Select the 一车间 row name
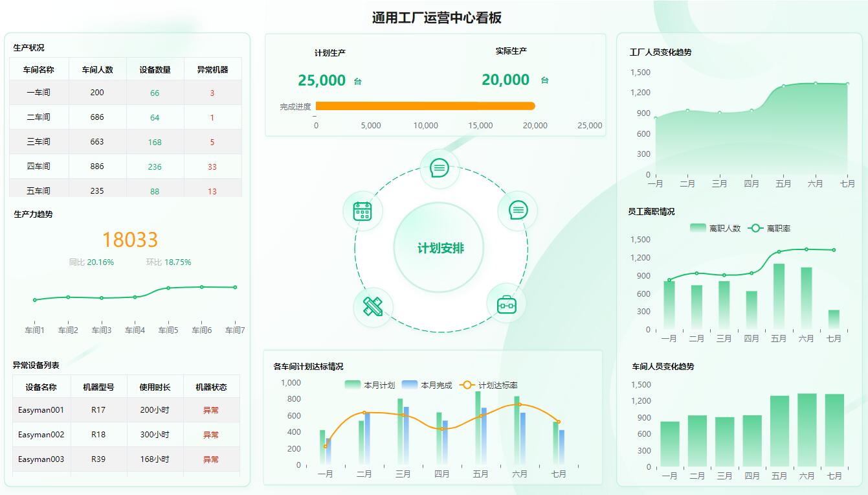 (38, 93)
